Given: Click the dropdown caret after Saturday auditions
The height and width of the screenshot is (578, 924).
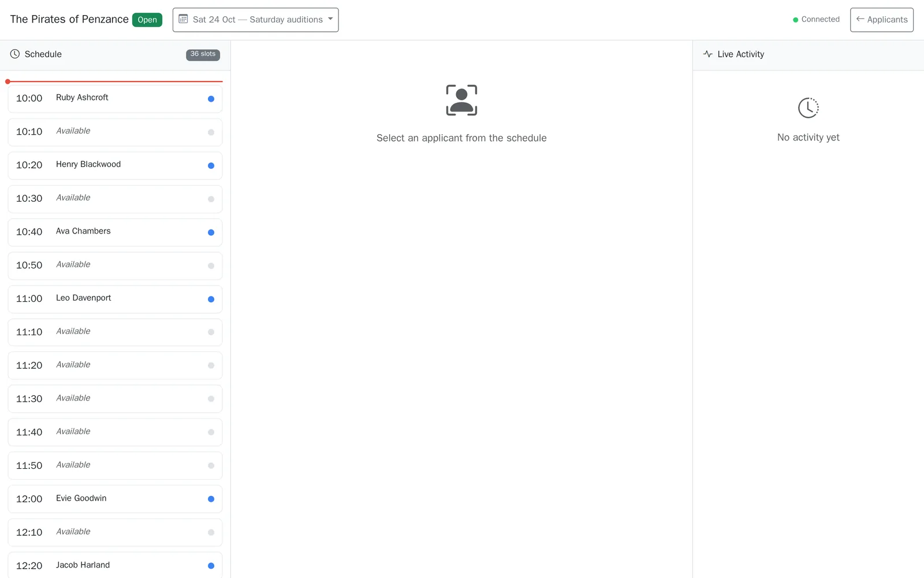Looking at the screenshot, I should [x=330, y=18].
